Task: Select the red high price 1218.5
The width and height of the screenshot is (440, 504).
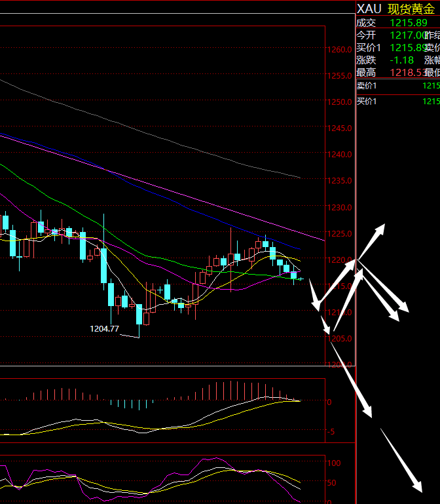Action: (x=407, y=73)
